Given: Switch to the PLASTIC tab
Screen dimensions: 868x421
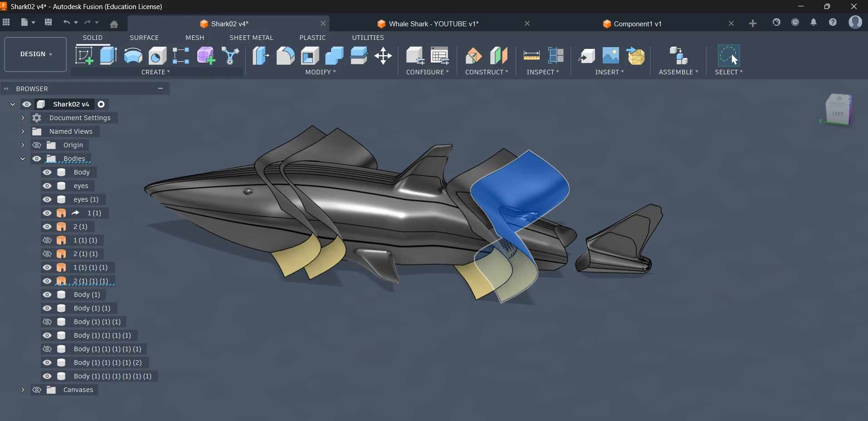Looking at the screenshot, I should [312, 38].
